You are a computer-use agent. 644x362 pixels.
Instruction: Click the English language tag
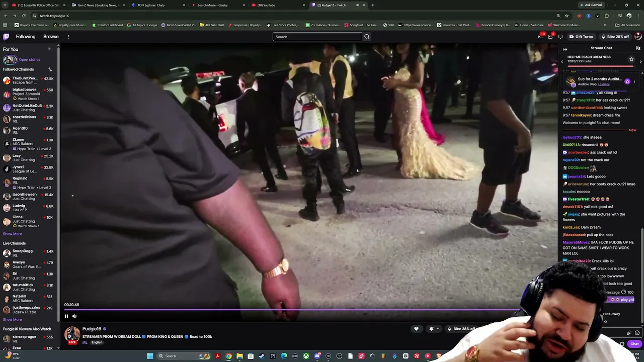click(x=97, y=342)
